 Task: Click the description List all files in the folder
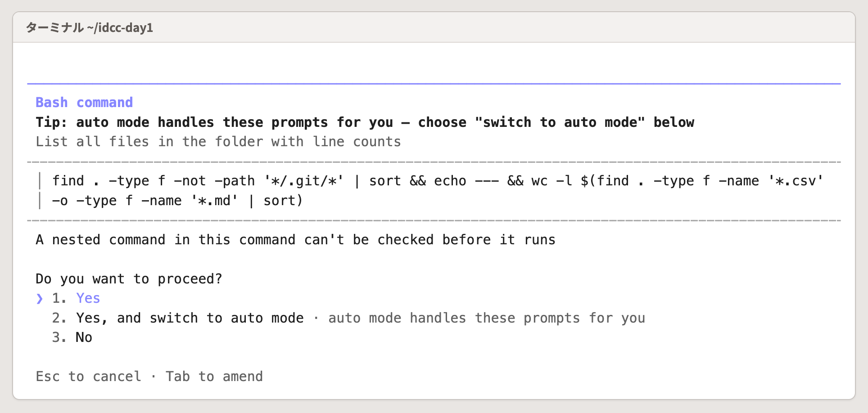click(218, 142)
